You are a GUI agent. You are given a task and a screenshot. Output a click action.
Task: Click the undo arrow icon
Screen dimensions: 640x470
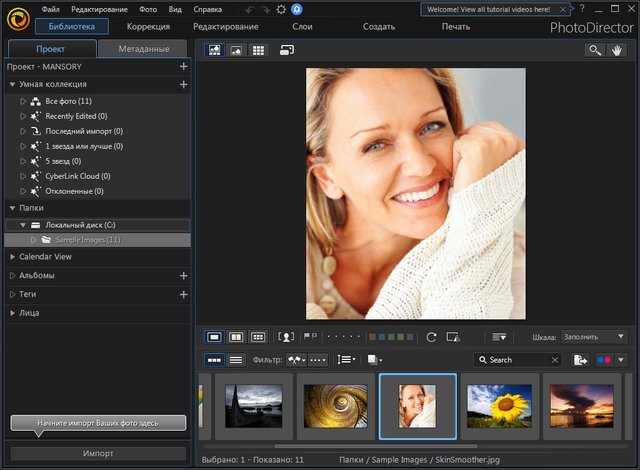(250, 9)
